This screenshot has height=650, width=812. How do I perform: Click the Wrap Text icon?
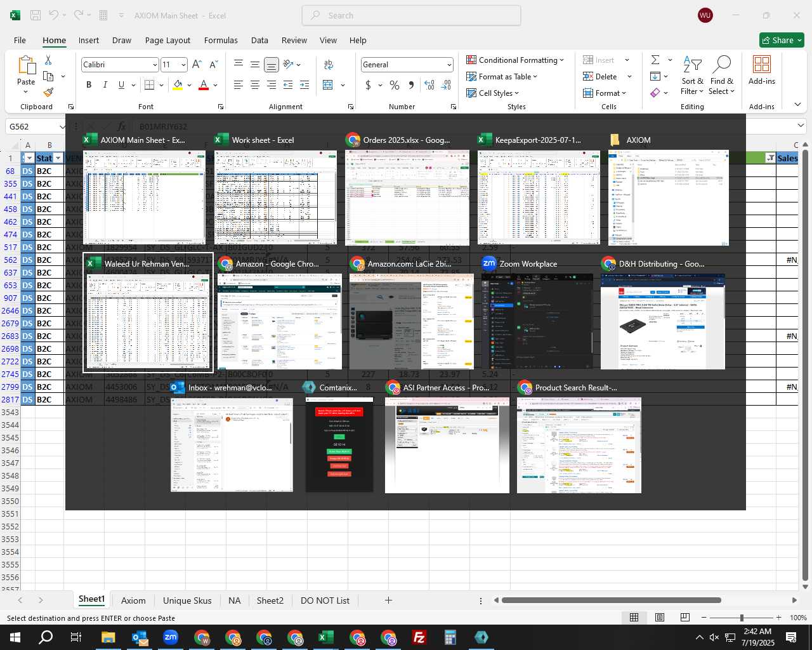tap(329, 65)
